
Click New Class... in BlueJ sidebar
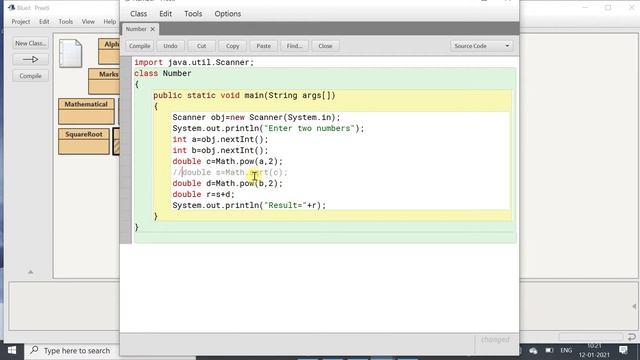[31, 43]
